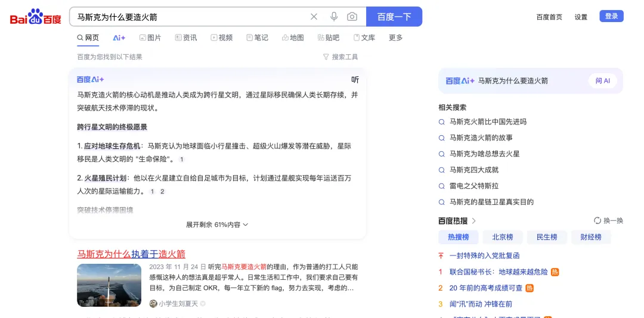Click the 百度Ai+ logo in answer card

pos(91,80)
